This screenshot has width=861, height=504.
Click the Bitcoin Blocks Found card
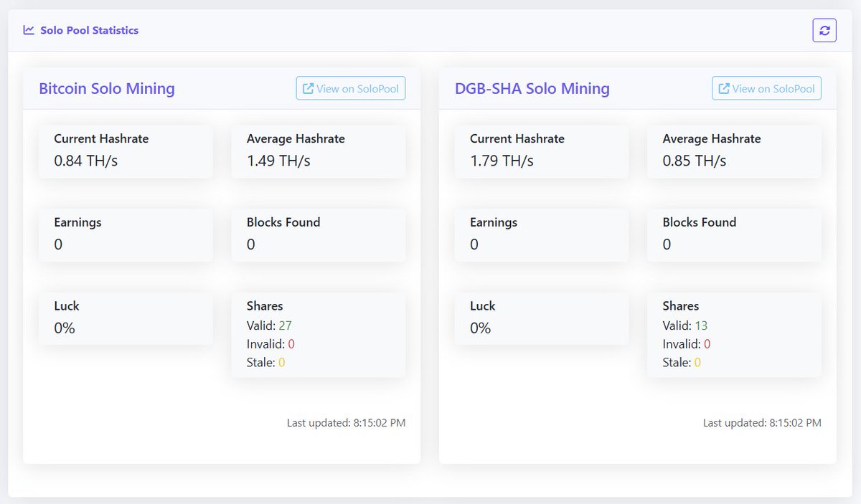318,234
